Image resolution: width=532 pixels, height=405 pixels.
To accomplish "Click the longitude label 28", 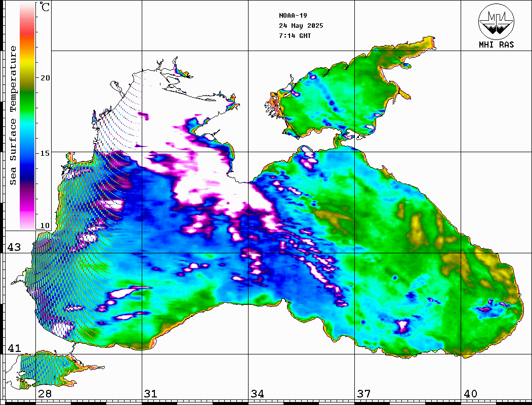I will coord(45,394).
